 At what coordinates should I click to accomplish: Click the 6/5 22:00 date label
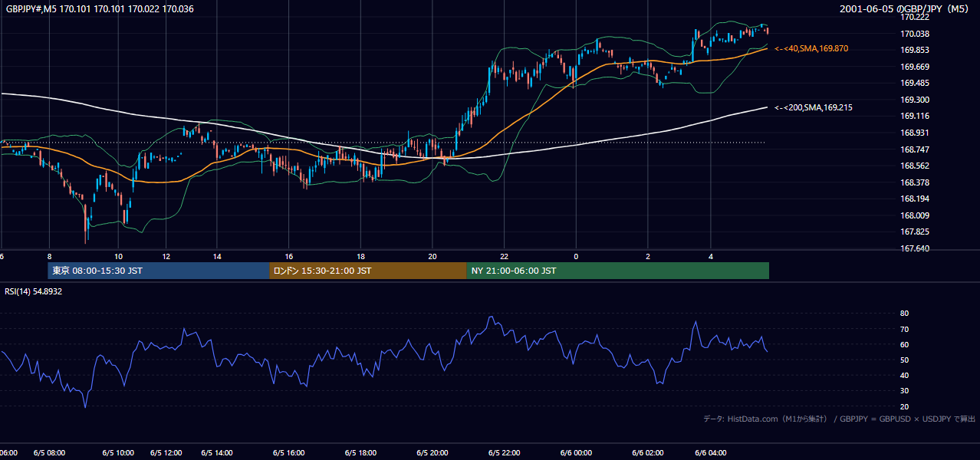[505, 453]
